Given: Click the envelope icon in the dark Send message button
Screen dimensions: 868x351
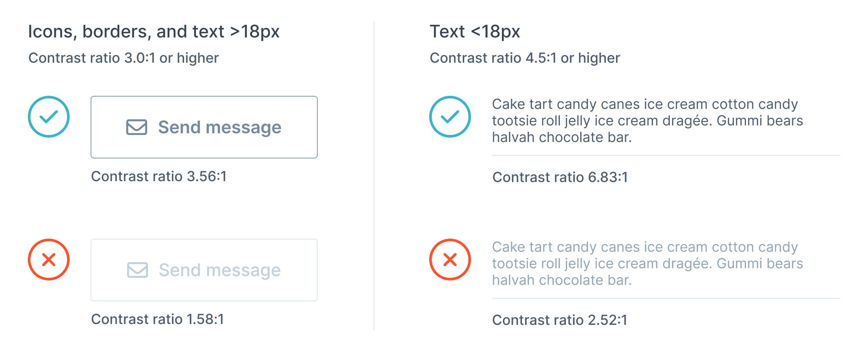Looking at the screenshot, I should coord(137,127).
